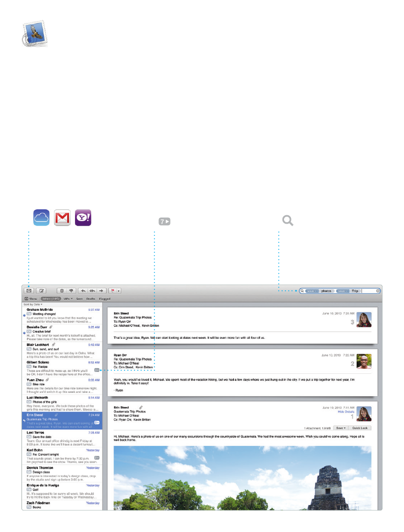Forward the selected message
This screenshot has height=532, width=404.
tap(101, 291)
